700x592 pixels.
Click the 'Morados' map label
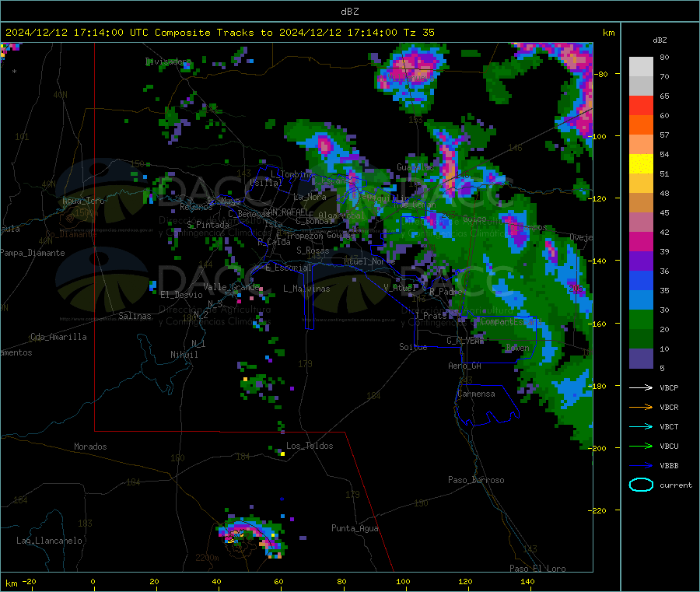pos(90,447)
